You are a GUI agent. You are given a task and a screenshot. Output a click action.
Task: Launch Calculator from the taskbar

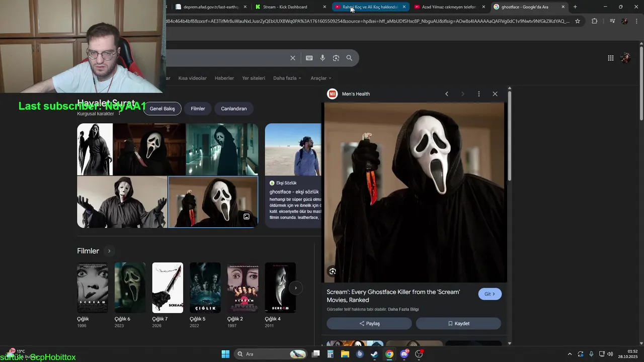(331, 354)
